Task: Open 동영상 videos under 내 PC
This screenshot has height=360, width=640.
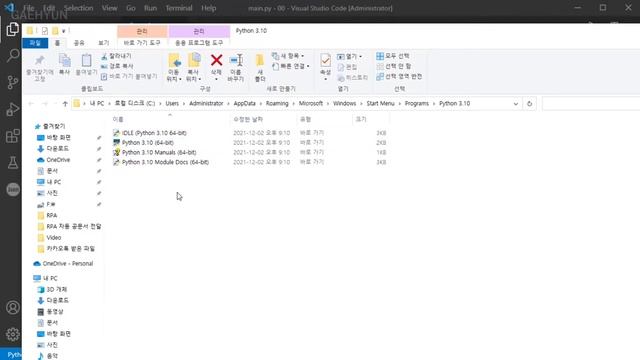Action: click(x=50, y=311)
